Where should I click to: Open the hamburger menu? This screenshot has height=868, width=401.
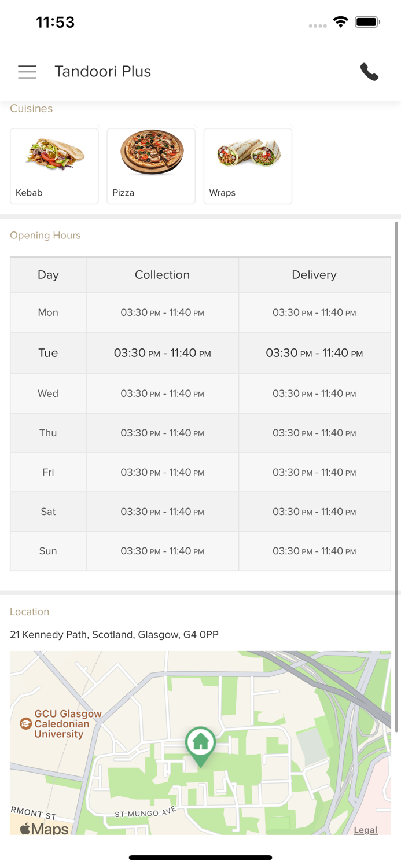tap(27, 72)
